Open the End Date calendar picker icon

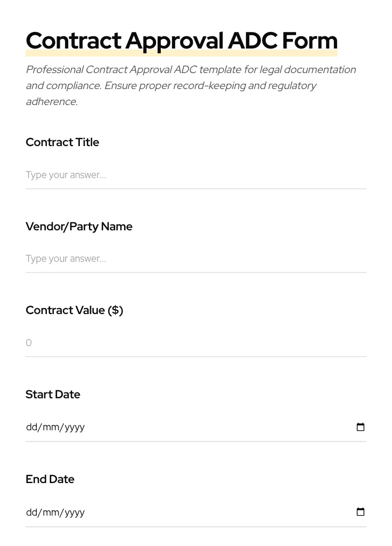361,512
